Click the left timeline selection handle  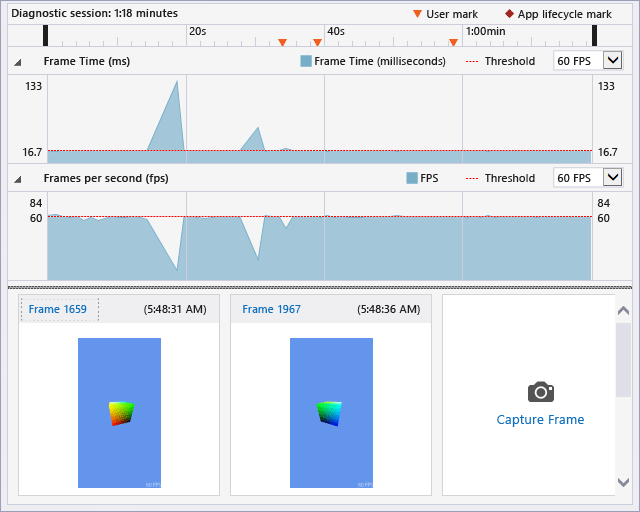click(x=45, y=36)
